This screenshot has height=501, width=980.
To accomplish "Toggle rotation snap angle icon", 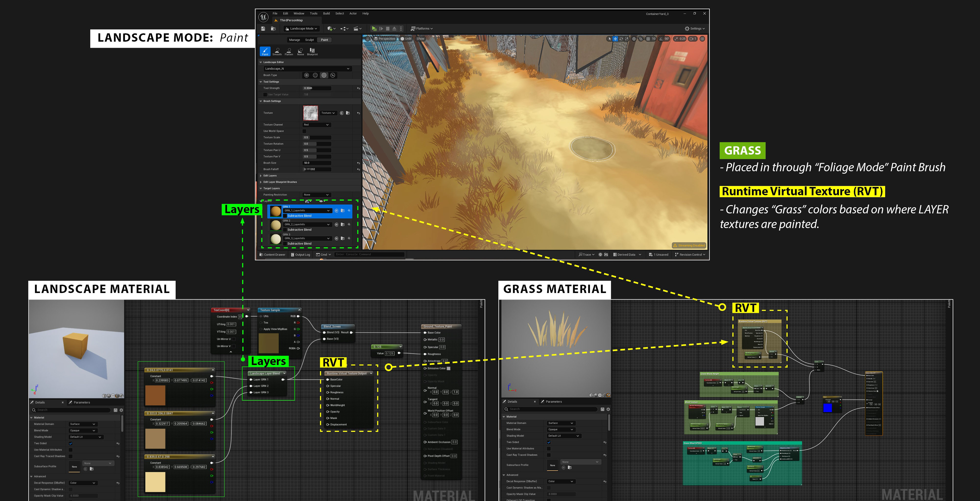I will pos(661,39).
